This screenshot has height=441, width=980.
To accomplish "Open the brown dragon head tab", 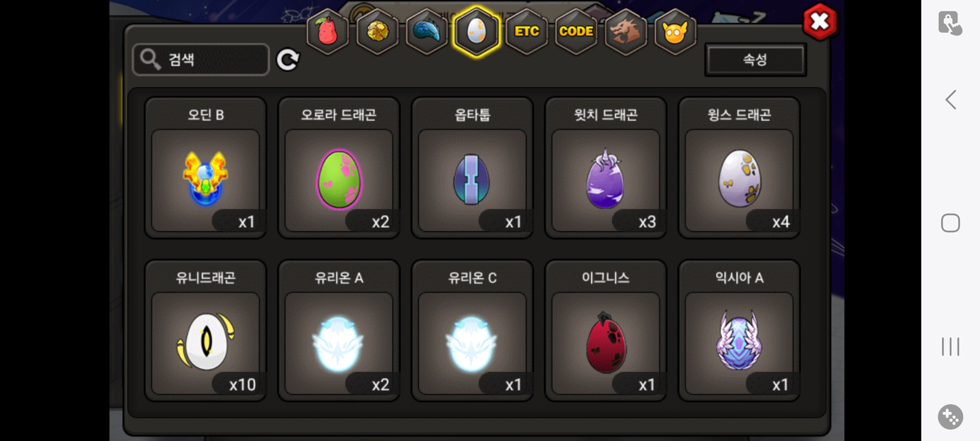I will (626, 31).
